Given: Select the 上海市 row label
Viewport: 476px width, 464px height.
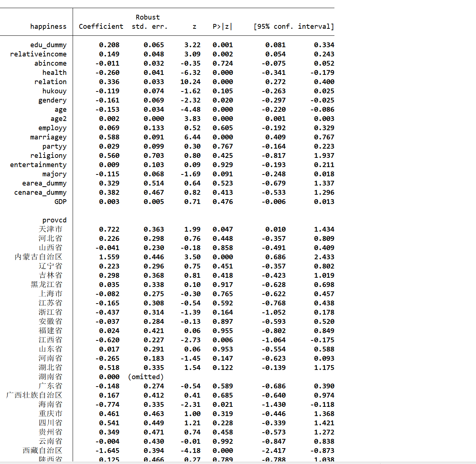Looking at the screenshot, I should [51, 294].
